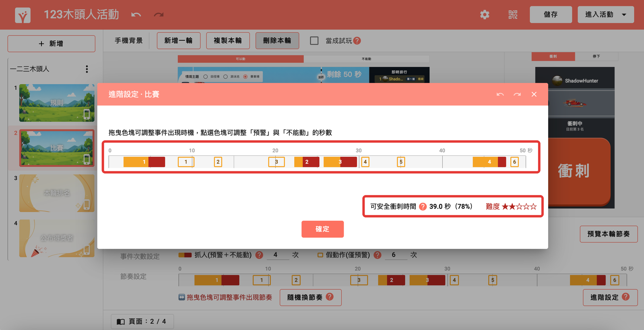Open the help icon next to 可安全衝刺時間
The height and width of the screenshot is (330, 644).
point(423,206)
